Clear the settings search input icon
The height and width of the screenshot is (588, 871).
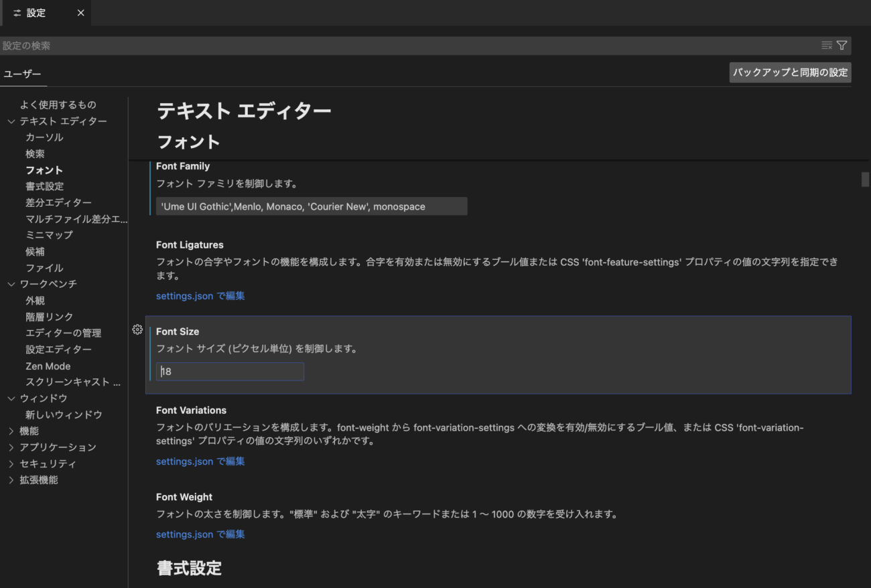coord(827,46)
